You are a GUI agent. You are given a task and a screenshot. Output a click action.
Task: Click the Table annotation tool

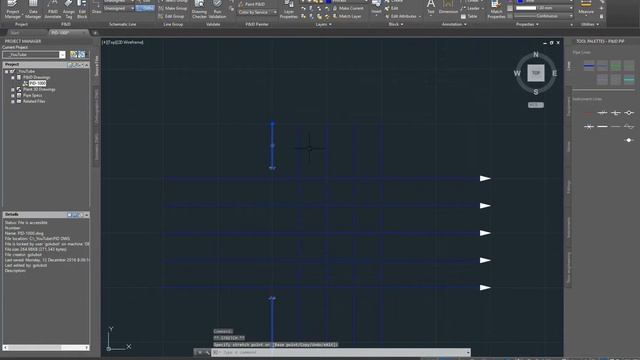(469, 16)
